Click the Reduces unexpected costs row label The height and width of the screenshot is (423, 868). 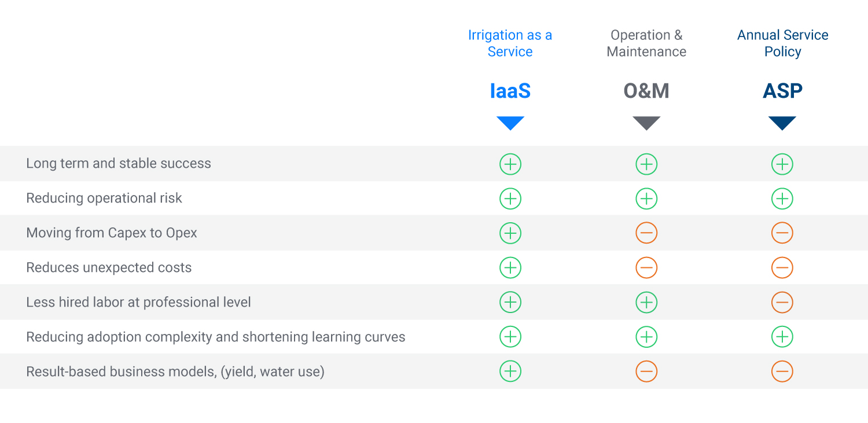109,268
